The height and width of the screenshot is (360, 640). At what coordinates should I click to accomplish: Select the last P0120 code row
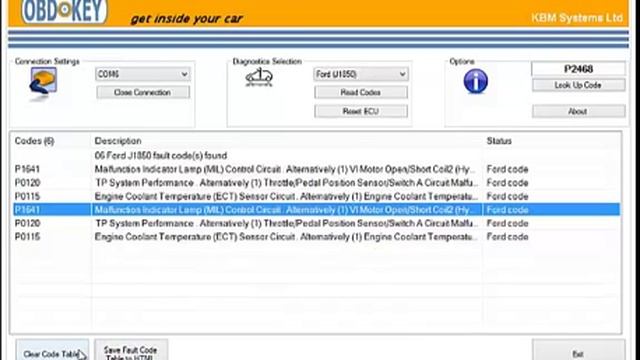click(316, 223)
